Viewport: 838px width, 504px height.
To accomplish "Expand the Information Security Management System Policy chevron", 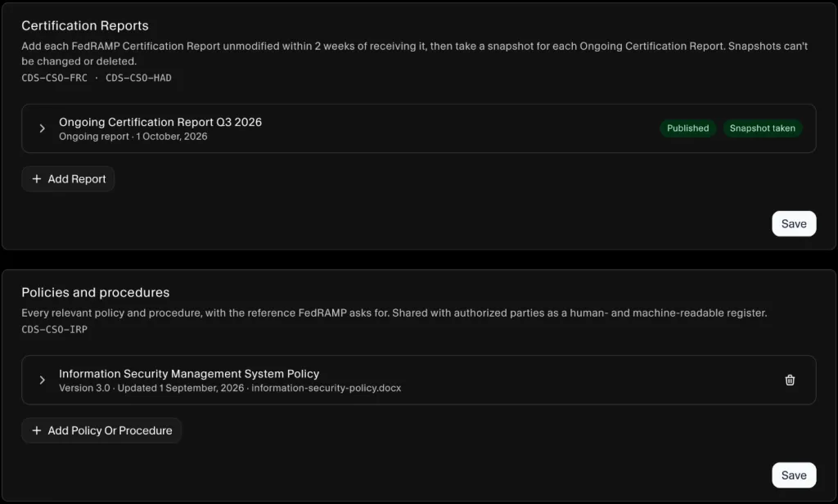I will 42,380.
